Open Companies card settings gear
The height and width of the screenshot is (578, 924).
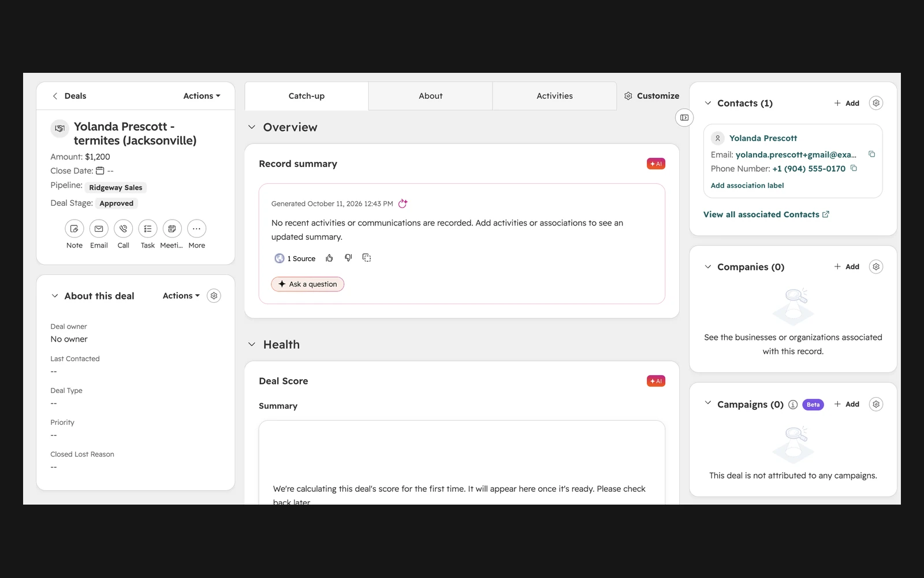click(876, 266)
